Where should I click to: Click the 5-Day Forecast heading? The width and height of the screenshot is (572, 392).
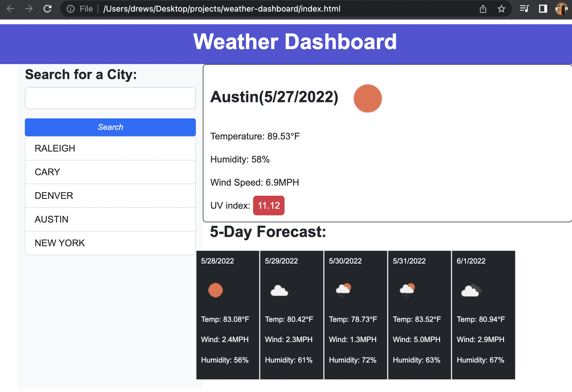268,232
